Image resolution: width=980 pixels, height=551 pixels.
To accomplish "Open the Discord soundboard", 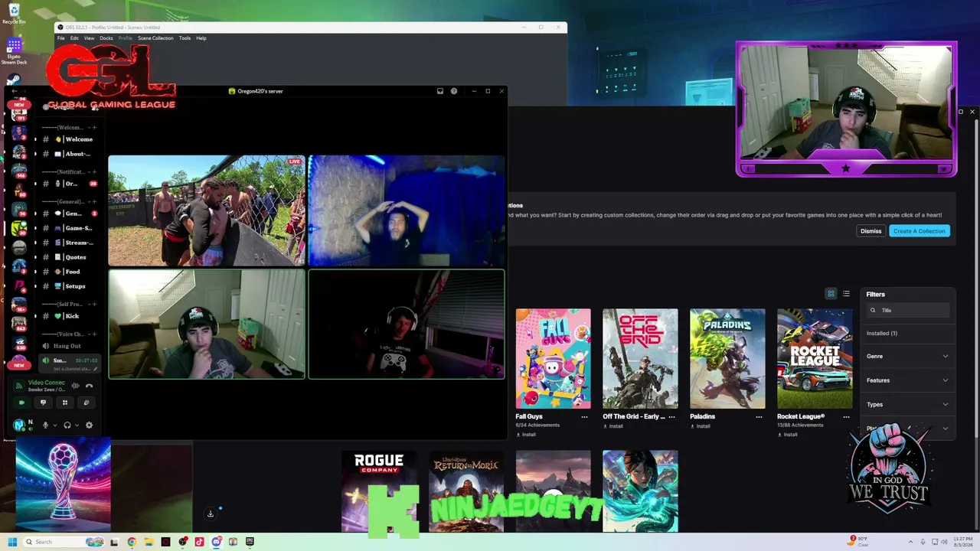I will coord(87,403).
